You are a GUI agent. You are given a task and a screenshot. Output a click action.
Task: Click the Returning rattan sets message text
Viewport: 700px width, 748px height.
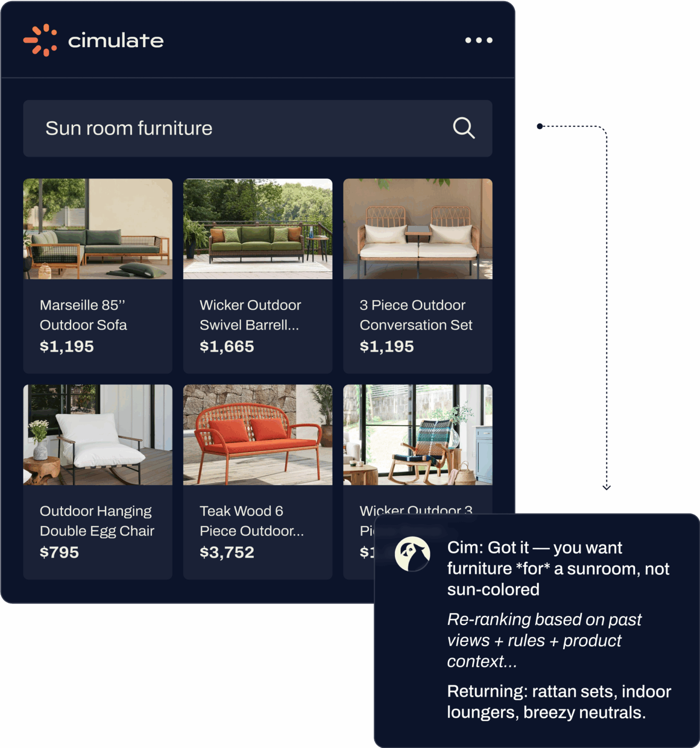[559, 701]
